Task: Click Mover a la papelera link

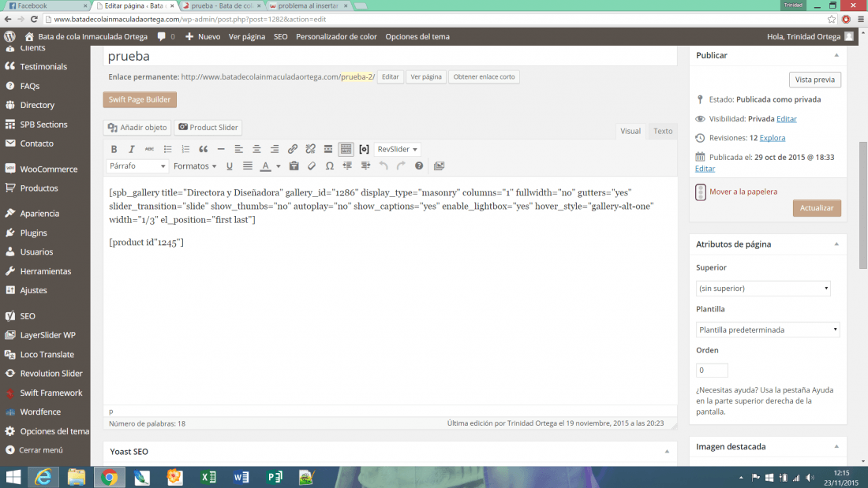Action: [x=743, y=192]
